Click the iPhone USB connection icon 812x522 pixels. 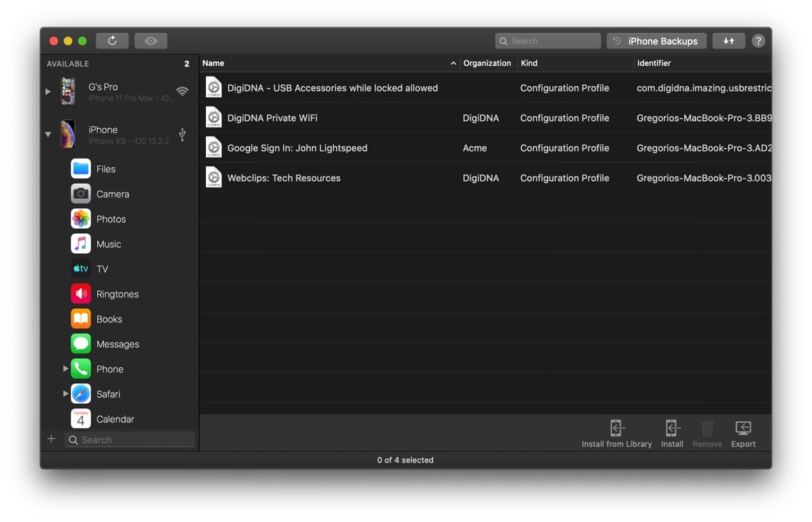182,134
